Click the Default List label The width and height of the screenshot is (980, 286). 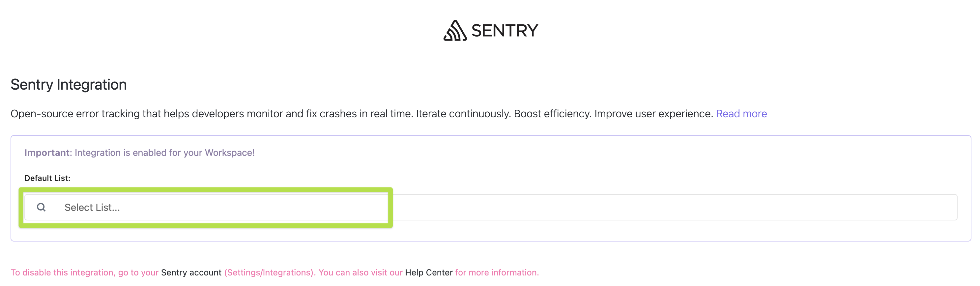coord(47,178)
